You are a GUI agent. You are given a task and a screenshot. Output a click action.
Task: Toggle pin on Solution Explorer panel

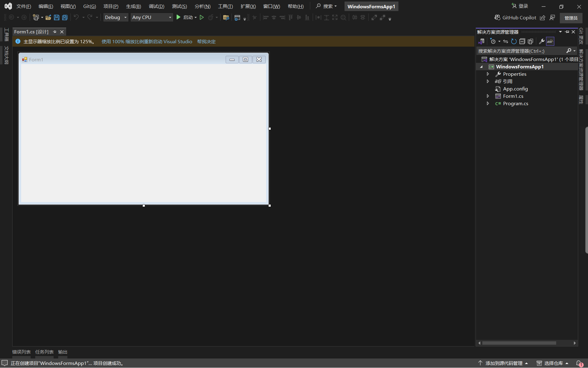pos(567,32)
